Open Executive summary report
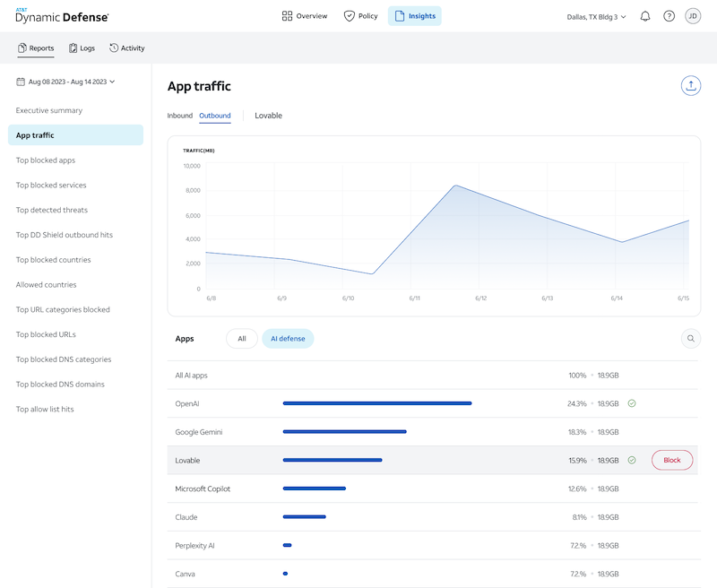 pos(49,110)
